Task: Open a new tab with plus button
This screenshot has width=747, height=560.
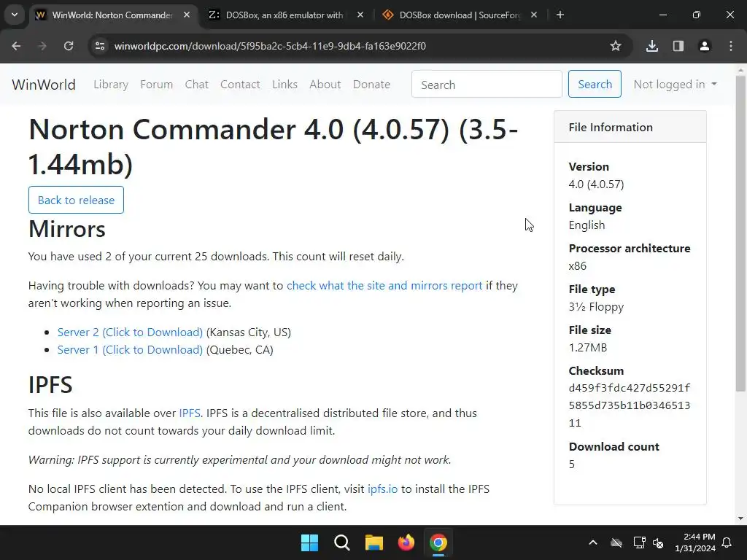Action: (560, 15)
